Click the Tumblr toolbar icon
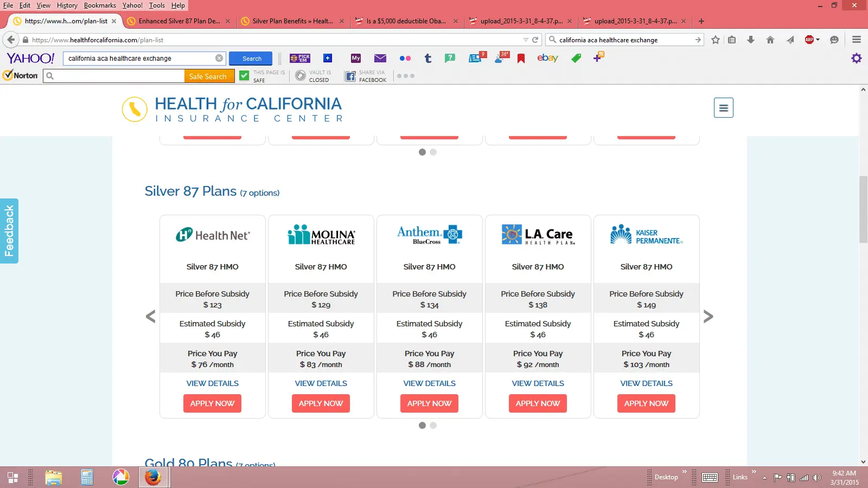Image resolution: width=868 pixels, height=488 pixels. [428, 58]
